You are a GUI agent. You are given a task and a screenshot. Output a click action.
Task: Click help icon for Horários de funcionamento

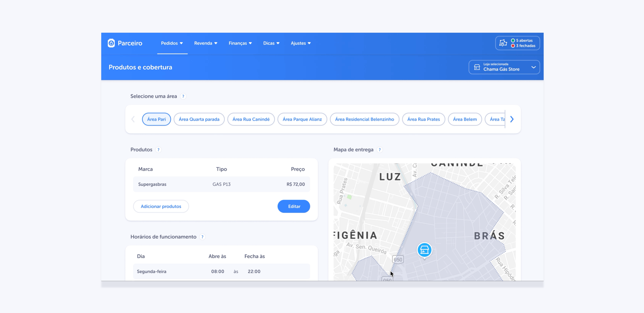202,237
